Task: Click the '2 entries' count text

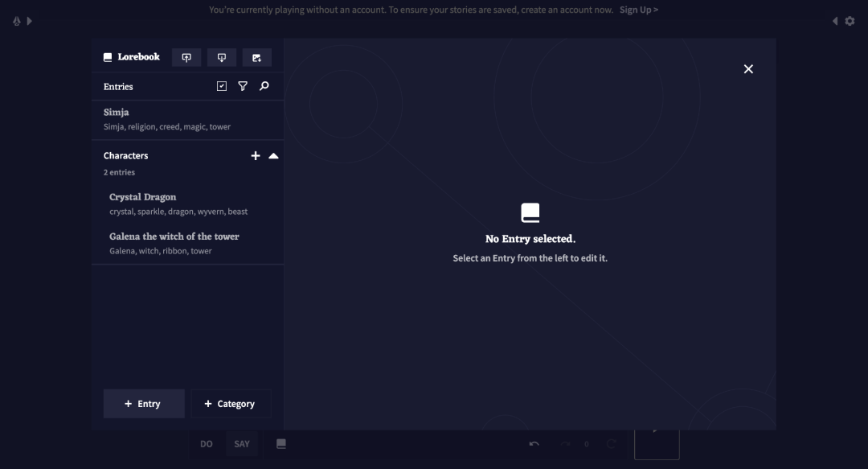Action: pos(119,172)
